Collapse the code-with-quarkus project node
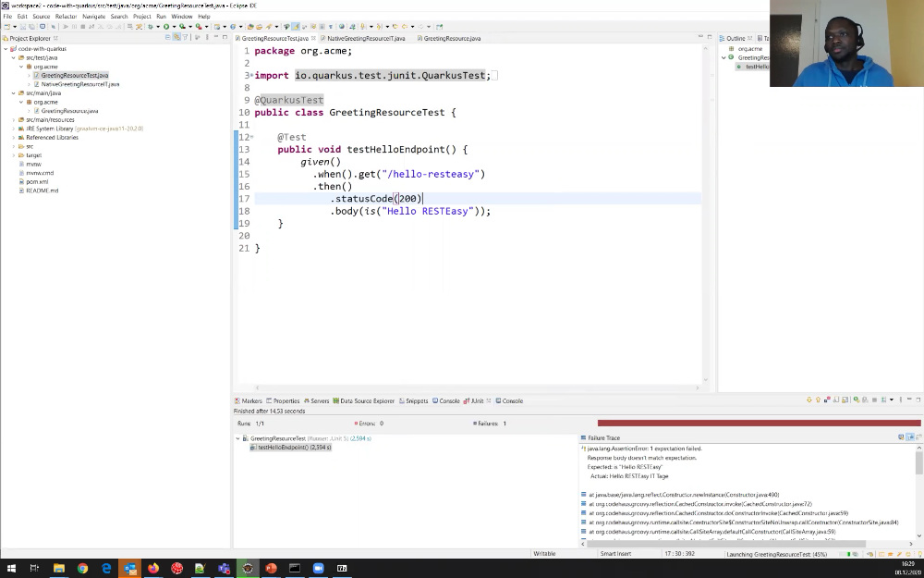The image size is (924, 578). point(6,49)
